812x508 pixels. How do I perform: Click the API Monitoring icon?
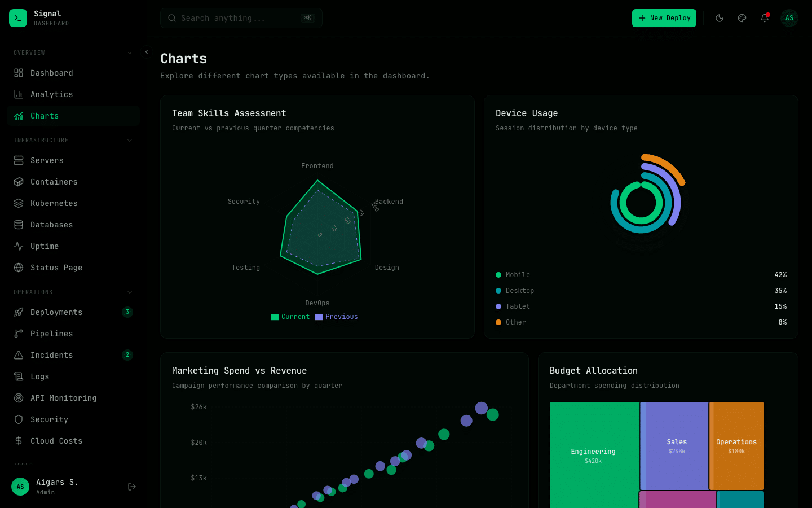click(x=19, y=398)
